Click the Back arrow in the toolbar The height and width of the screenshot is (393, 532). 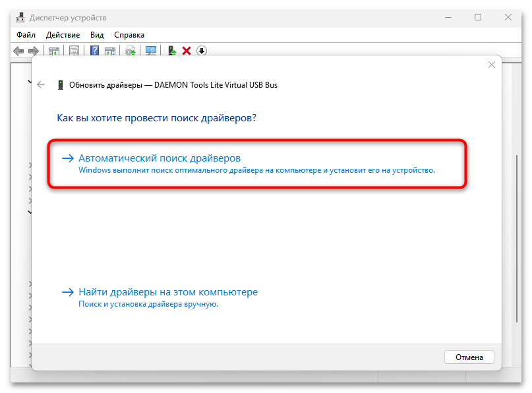coord(18,51)
